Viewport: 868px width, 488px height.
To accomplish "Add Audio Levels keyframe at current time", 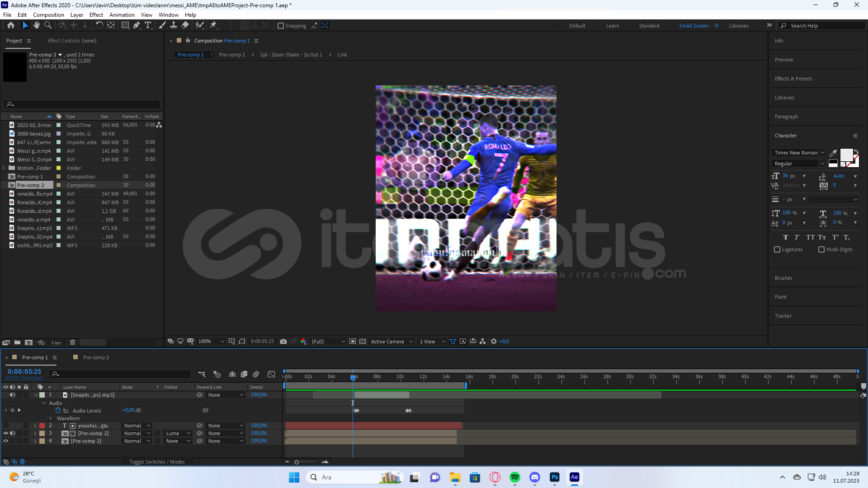I will point(12,410).
